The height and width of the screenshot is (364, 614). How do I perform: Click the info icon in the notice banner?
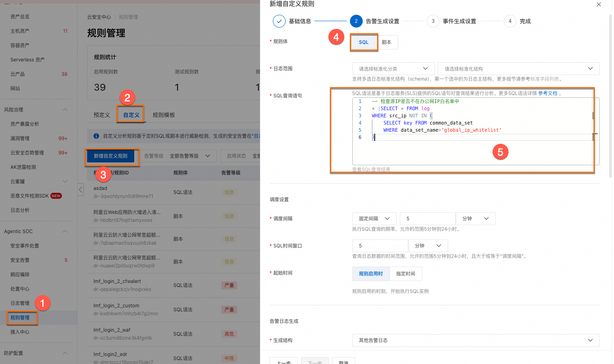96,136
